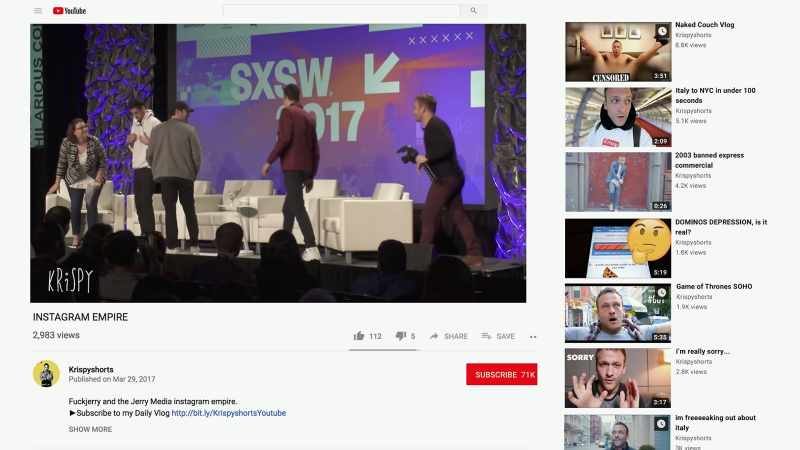Click the main video player
Image resolution: width=800 pixels, height=450 pixels.
278,163
